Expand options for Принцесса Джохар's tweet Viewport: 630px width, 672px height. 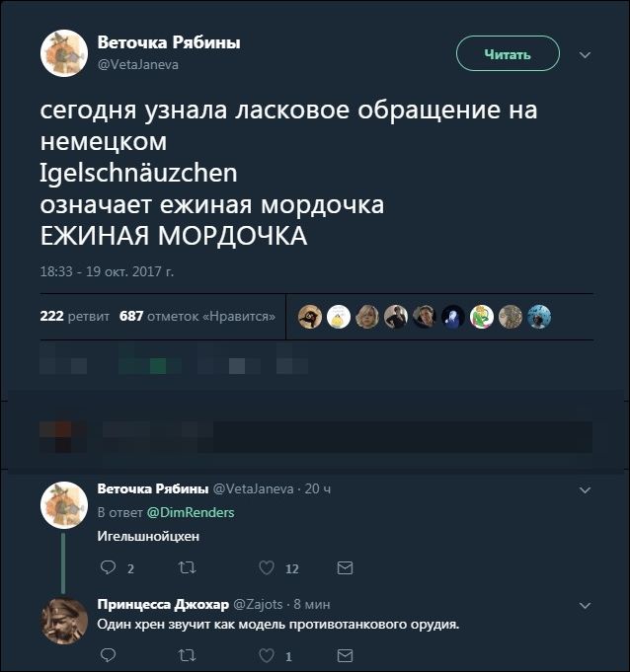point(584,604)
